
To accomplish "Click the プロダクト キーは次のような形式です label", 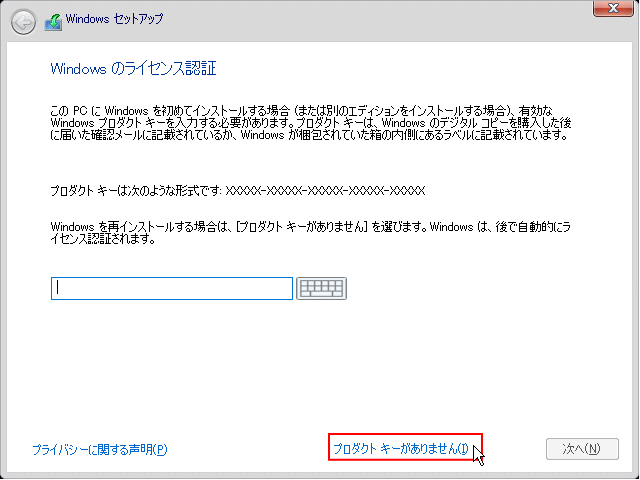I will pyautogui.click(x=135, y=189).
